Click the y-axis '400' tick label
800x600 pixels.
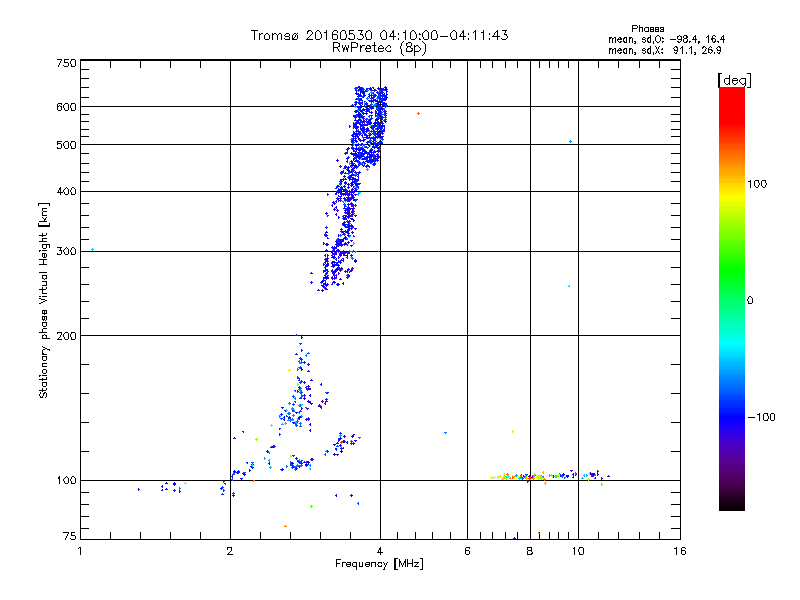[66, 192]
